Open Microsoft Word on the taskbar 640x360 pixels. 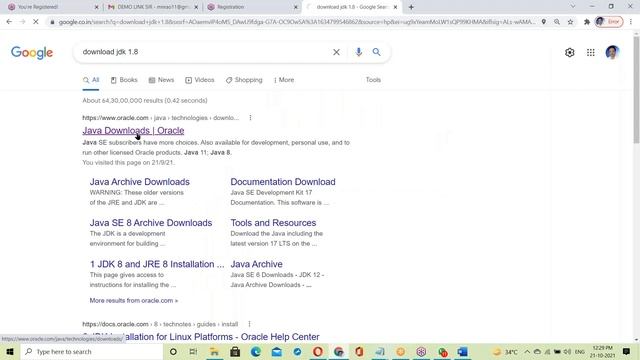coord(462,352)
